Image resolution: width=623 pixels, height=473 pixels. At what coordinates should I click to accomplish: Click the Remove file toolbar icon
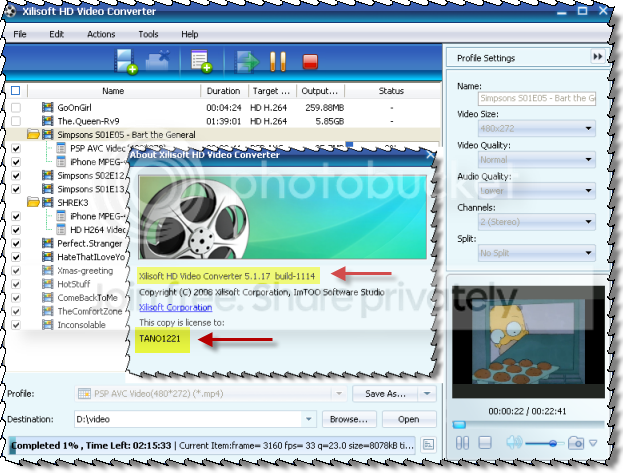click(158, 61)
